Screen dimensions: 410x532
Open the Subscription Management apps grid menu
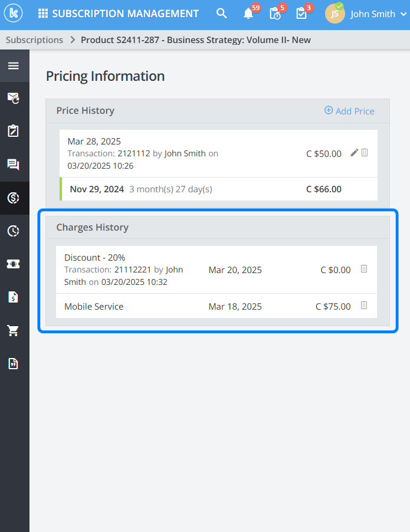coord(42,14)
